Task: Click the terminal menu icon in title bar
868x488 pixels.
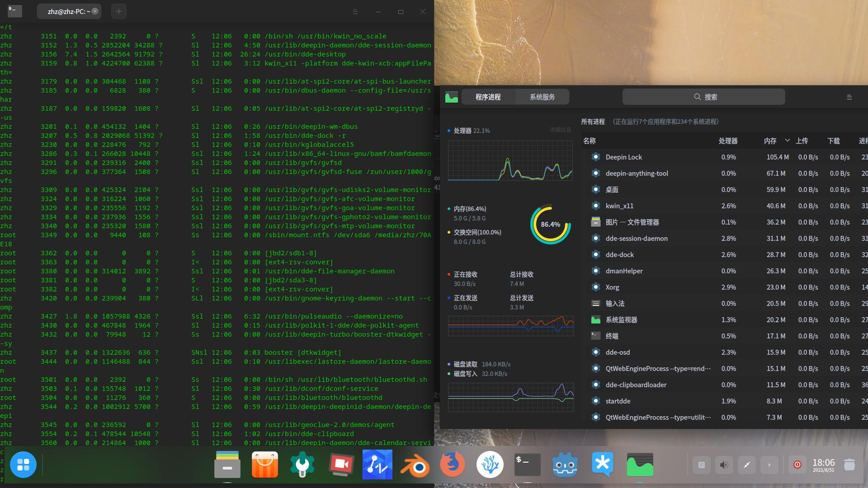Action: tap(355, 12)
